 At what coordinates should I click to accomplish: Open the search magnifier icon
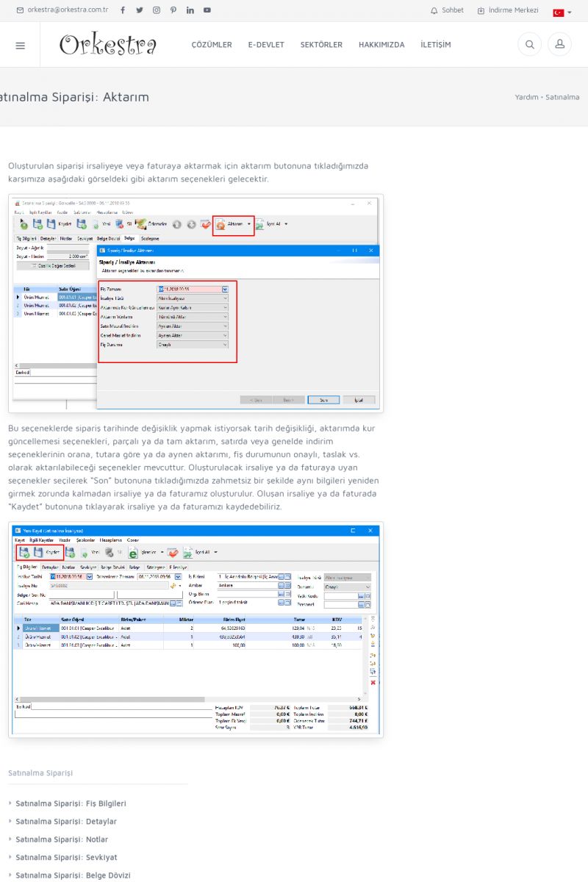tap(529, 45)
